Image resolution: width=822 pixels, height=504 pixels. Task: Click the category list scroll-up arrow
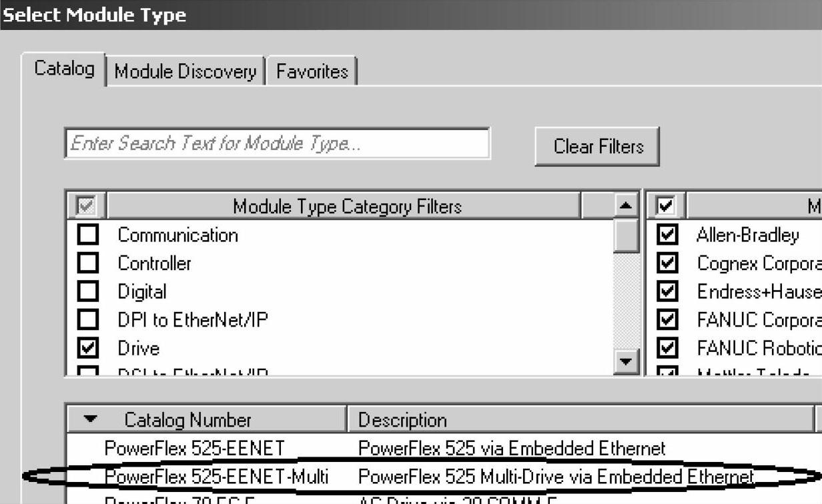click(x=626, y=205)
